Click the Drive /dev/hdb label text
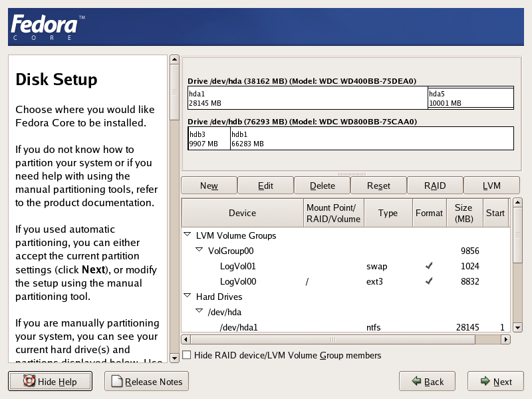 pyautogui.click(x=303, y=122)
